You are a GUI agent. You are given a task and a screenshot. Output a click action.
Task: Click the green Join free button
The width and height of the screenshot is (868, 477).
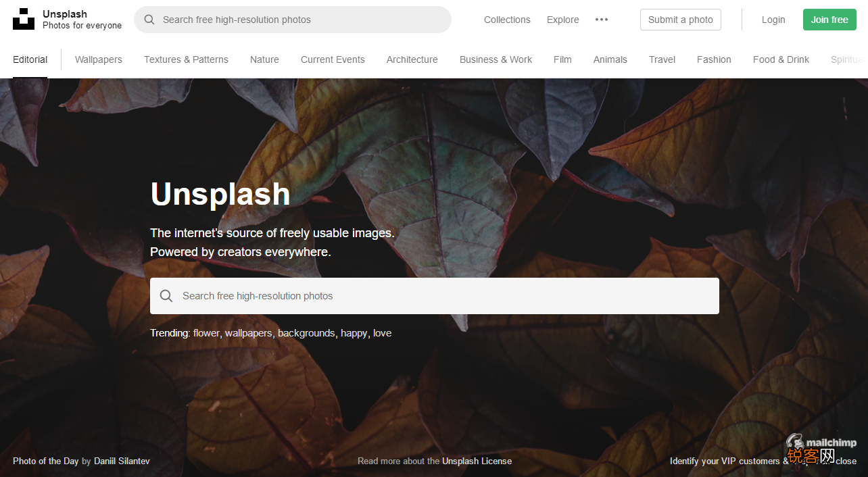829,20
